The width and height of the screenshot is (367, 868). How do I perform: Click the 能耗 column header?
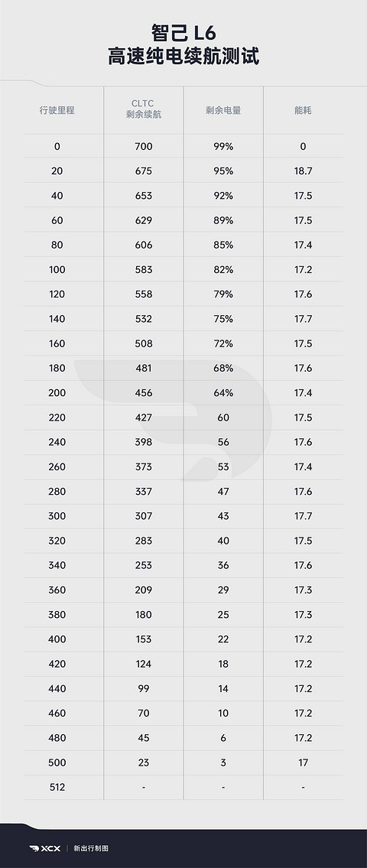click(x=303, y=110)
